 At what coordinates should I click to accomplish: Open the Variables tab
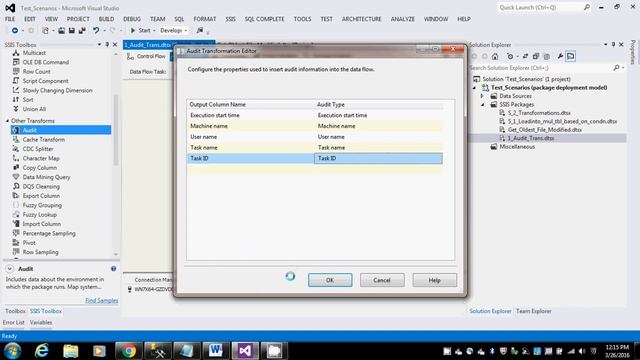click(x=41, y=322)
